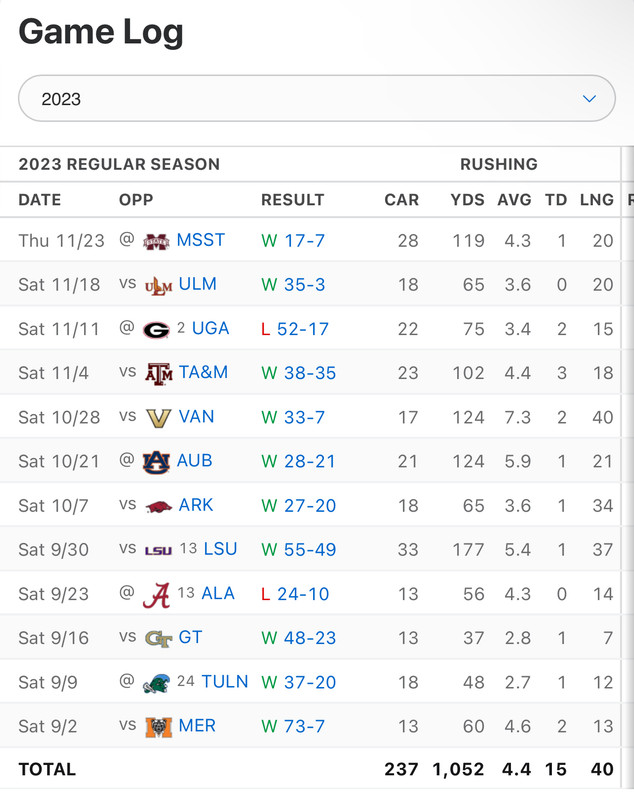
Task: Open the 2023 season dropdown
Action: 316,99
